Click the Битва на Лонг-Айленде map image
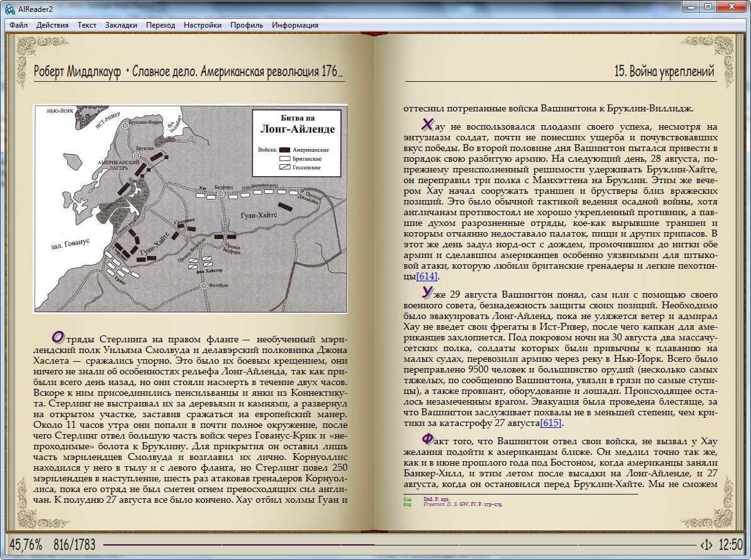This screenshot has width=751, height=560. [190, 208]
